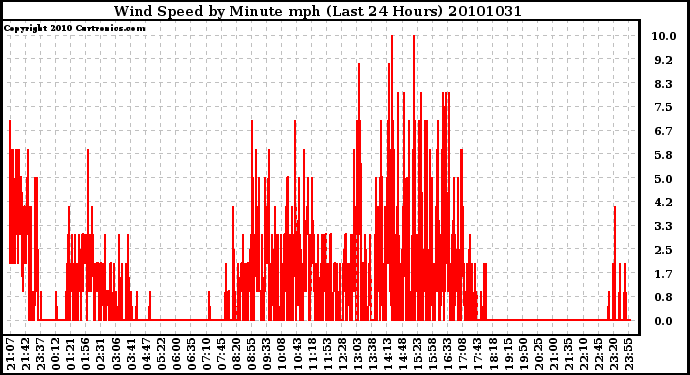Select the 4.2 y-axis value
690x375 pixels.
[664, 202]
